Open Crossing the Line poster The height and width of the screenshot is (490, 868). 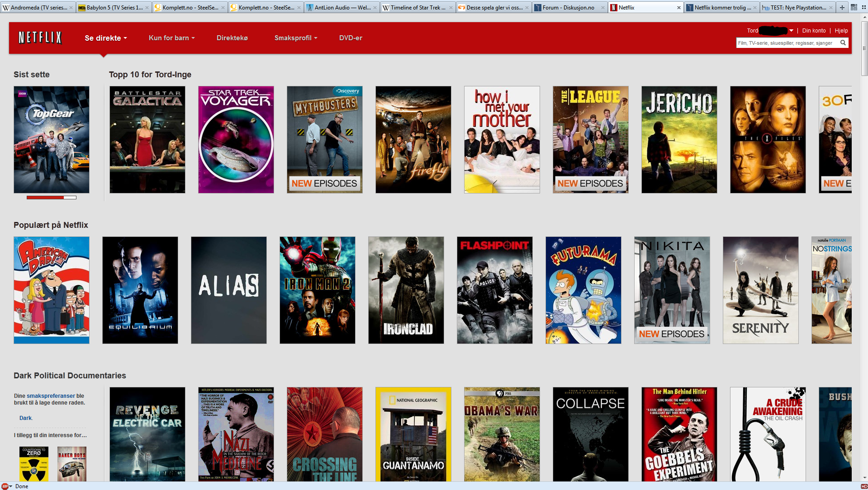(x=325, y=434)
